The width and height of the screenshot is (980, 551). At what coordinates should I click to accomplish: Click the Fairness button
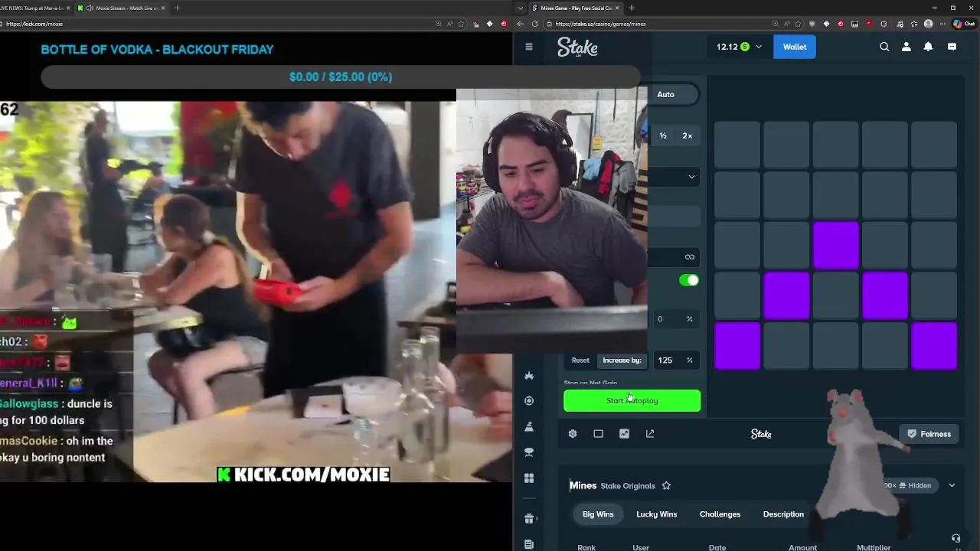pos(929,434)
